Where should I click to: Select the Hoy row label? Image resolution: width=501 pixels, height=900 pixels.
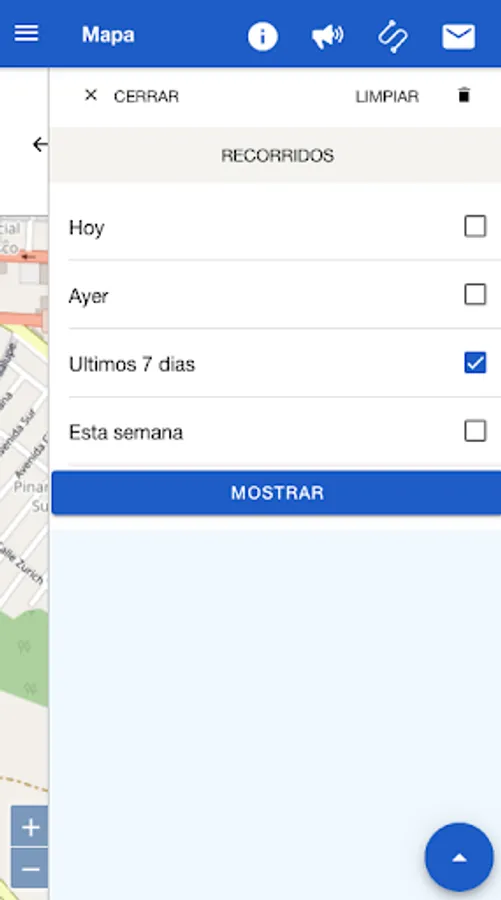87,228
